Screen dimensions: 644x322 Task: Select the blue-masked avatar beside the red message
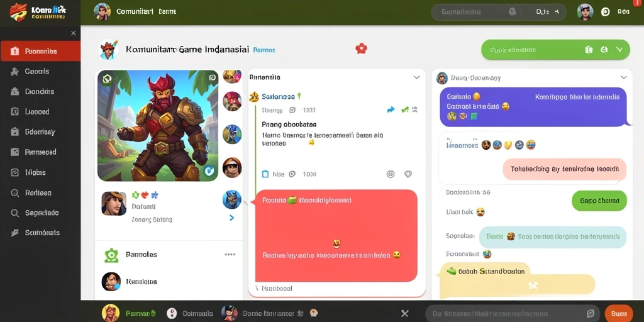pyautogui.click(x=232, y=199)
